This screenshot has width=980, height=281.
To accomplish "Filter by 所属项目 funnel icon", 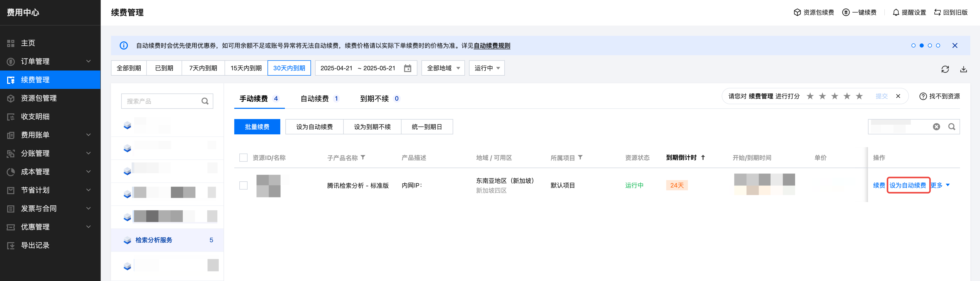I will coord(580,157).
